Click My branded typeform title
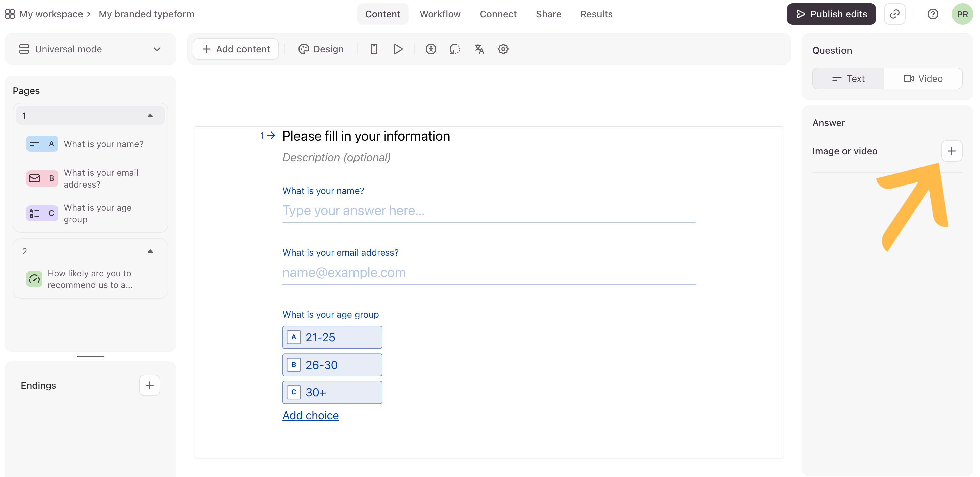Screen dimensions: 980x477 coord(147,14)
